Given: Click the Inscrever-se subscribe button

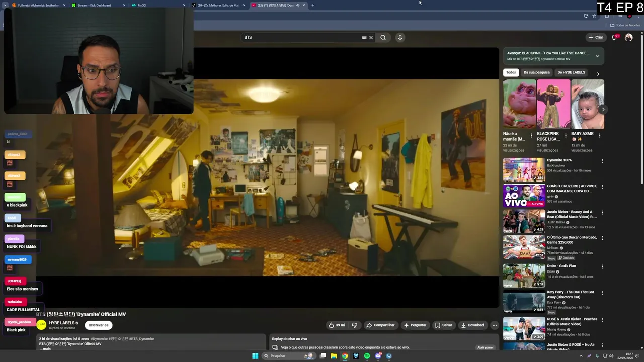Looking at the screenshot, I should click(x=99, y=325).
